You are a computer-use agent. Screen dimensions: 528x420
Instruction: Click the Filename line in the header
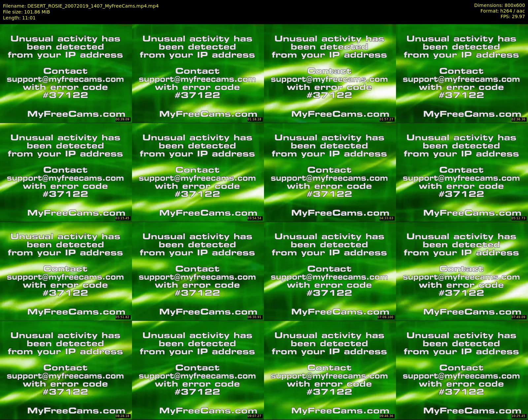click(x=81, y=6)
